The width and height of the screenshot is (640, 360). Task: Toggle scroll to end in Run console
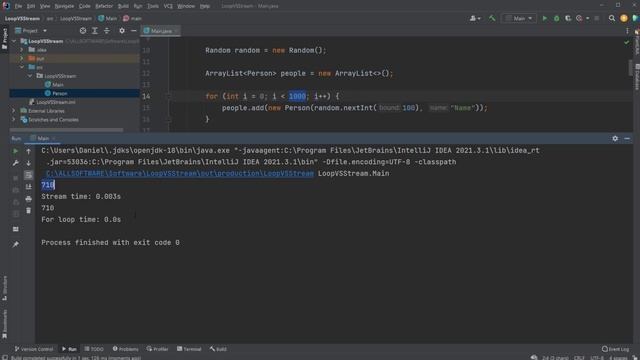coord(29,187)
